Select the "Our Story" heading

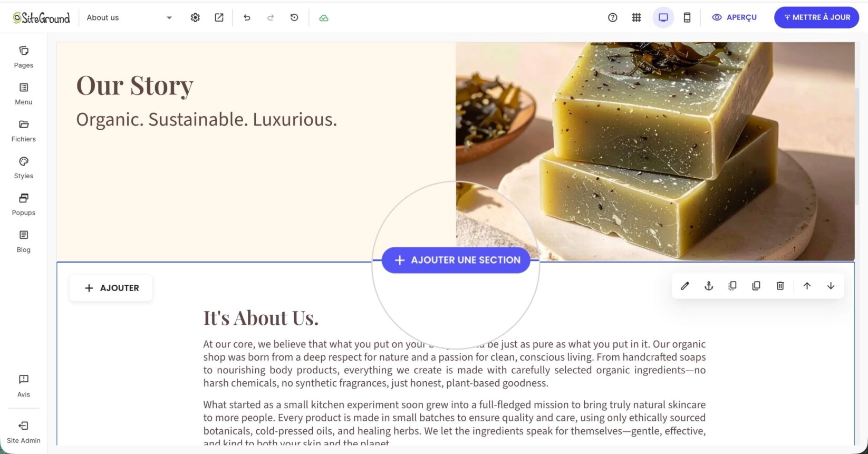pos(135,85)
